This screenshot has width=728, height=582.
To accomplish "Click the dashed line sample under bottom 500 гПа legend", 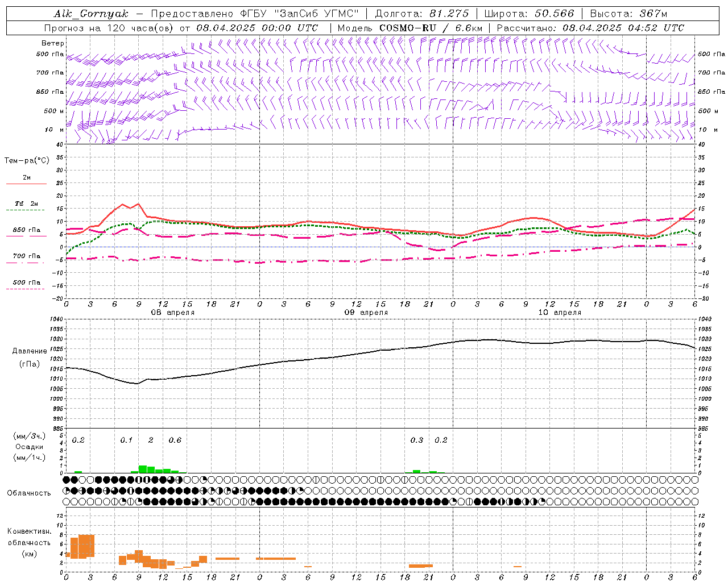I will 27,289.
